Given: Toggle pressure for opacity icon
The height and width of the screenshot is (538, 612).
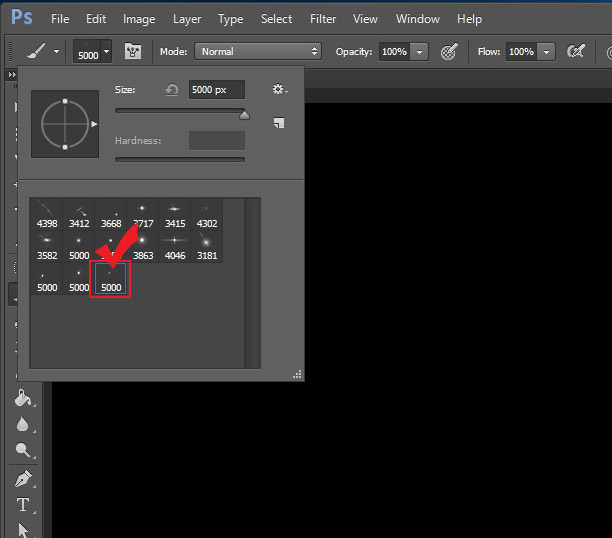Looking at the screenshot, I should pos(449,52).
